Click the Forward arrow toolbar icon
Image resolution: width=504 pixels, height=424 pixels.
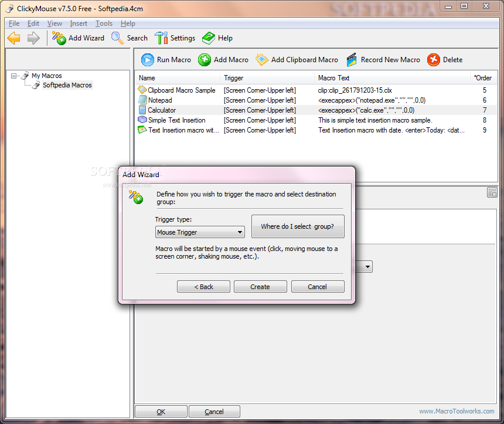click(33, 38)
